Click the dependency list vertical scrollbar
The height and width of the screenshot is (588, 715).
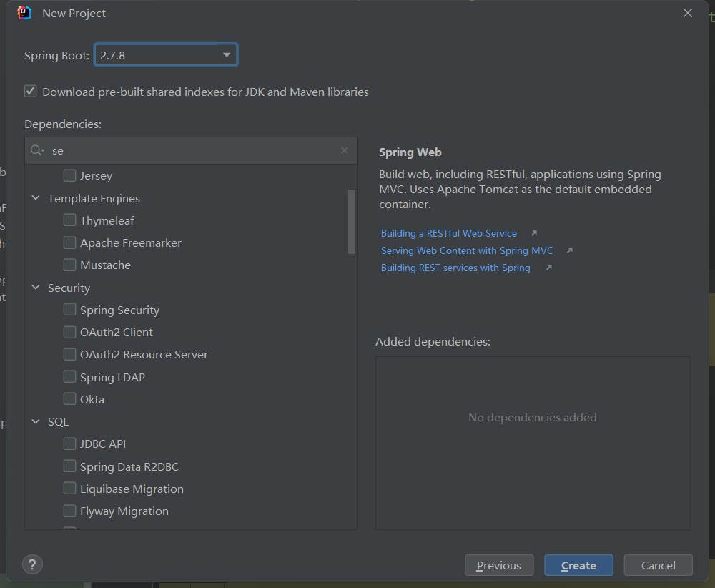[351, 222]
